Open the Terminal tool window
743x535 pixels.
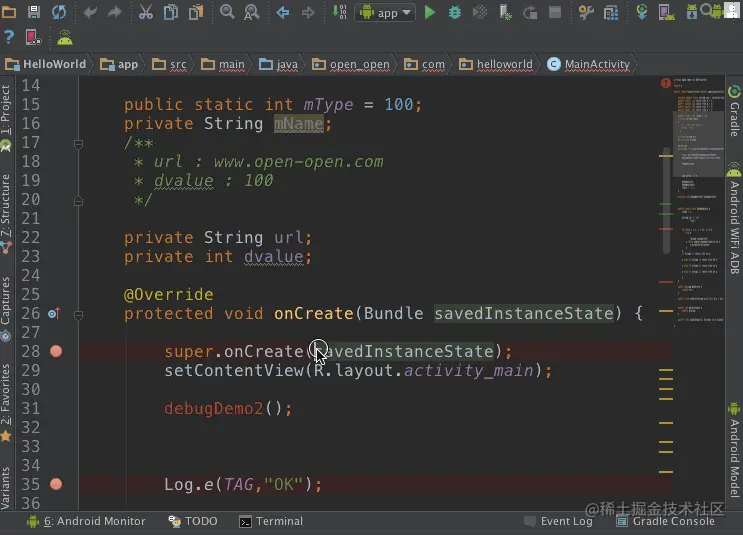point(271,521)
